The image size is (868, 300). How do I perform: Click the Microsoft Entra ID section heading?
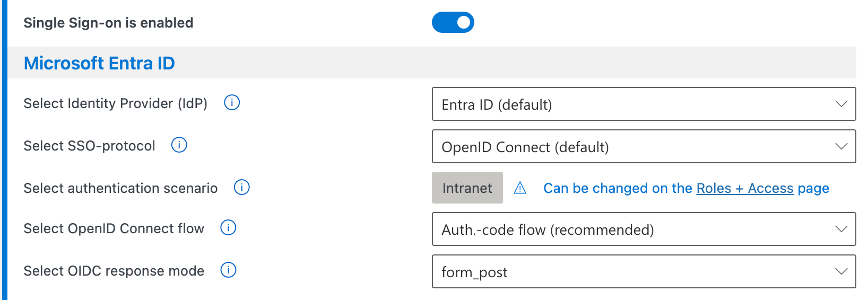click(x=99, y=63)
